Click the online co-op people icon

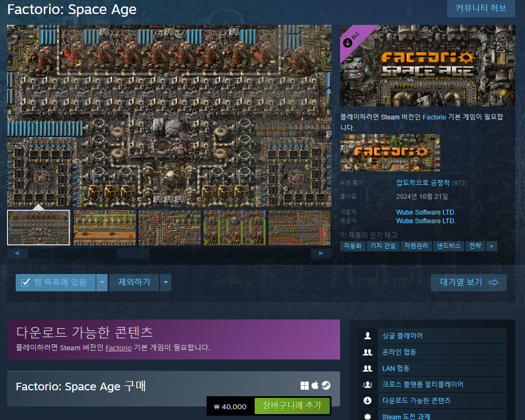point(367,352)
